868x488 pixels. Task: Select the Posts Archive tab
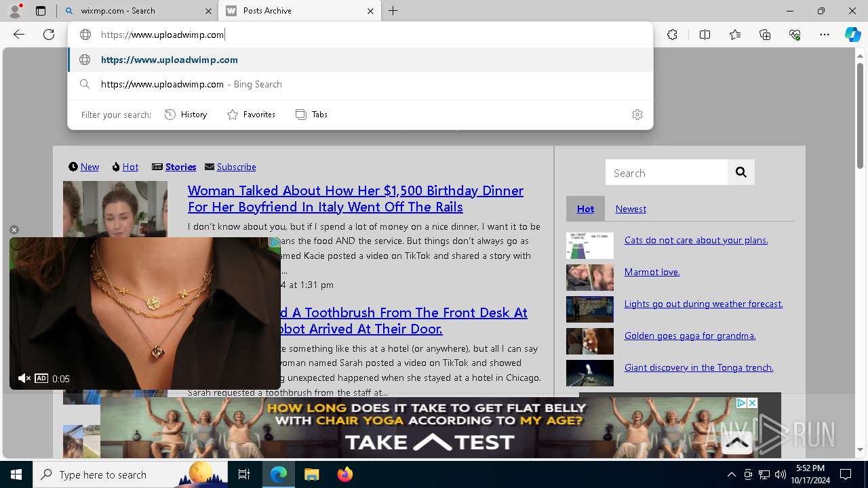299,11
